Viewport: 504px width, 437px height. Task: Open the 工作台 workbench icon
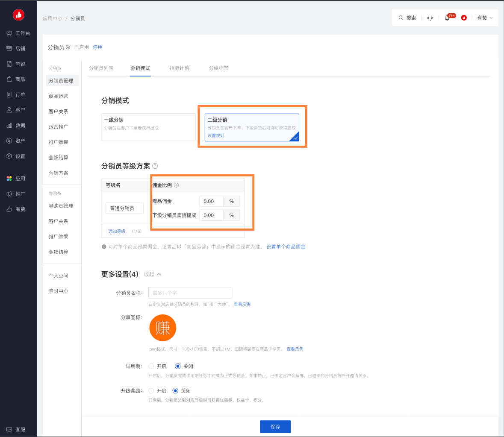9,33
